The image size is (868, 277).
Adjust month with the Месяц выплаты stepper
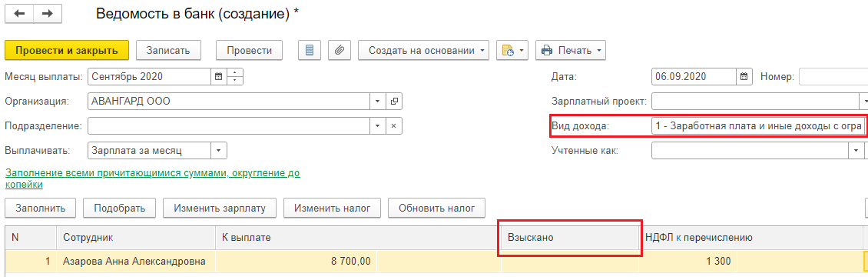(x=235, y=77)
